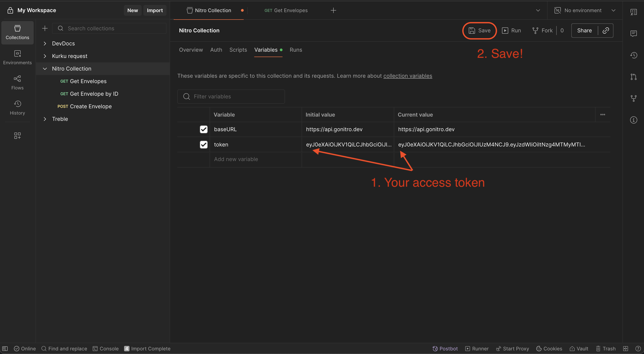The height and width of the screenshot is (354, 644).
Task: Uncheck the token variable checkbox
Action: [x=204, y=145]
